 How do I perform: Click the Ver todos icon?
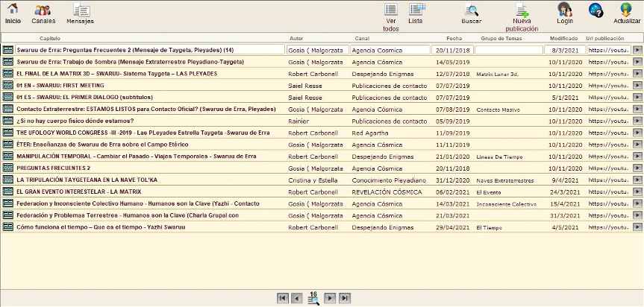[x=390, y=10]
